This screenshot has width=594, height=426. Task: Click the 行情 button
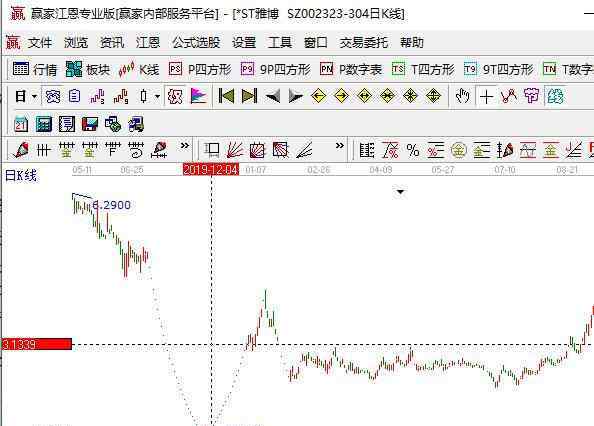tap(35, 69)
